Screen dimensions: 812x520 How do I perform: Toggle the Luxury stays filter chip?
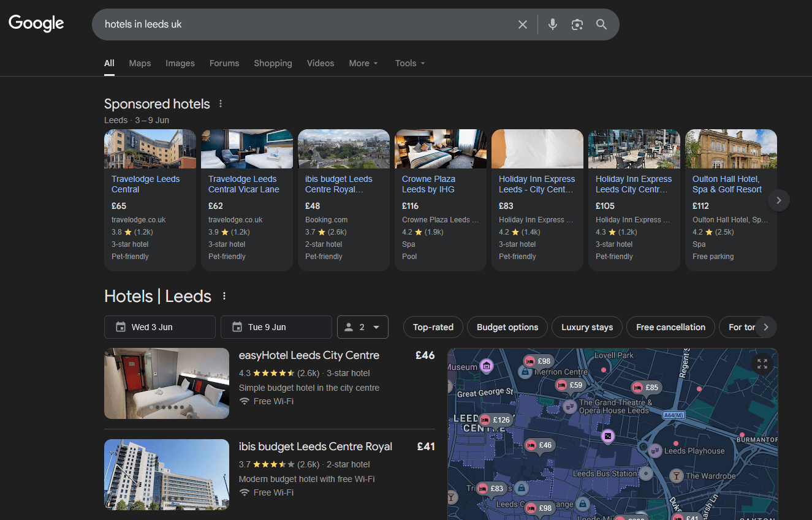(586, 327)
